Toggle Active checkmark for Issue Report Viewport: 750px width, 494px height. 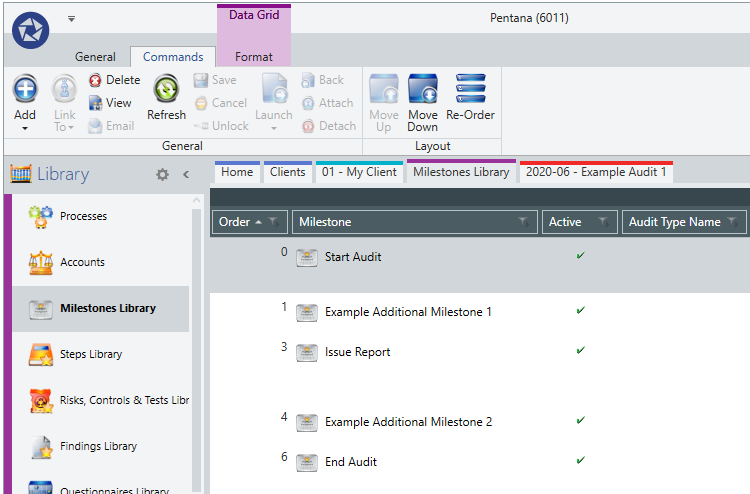pos(580,351)
